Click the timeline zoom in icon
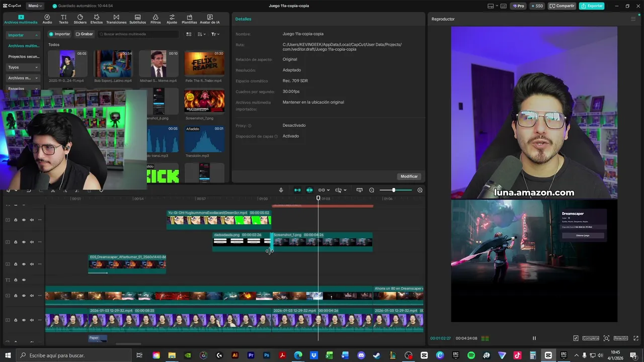This screenshot has height=362, width=644. coord(420,190)
